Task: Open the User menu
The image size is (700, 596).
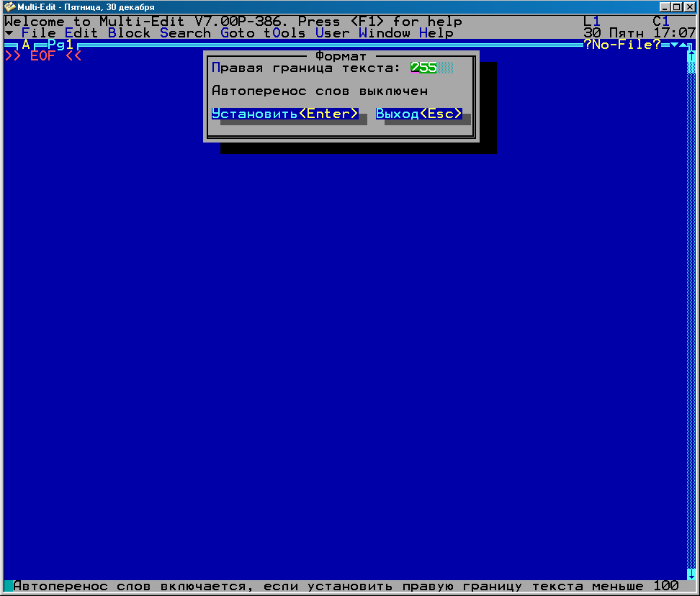Action: click(x=333, y=33)
